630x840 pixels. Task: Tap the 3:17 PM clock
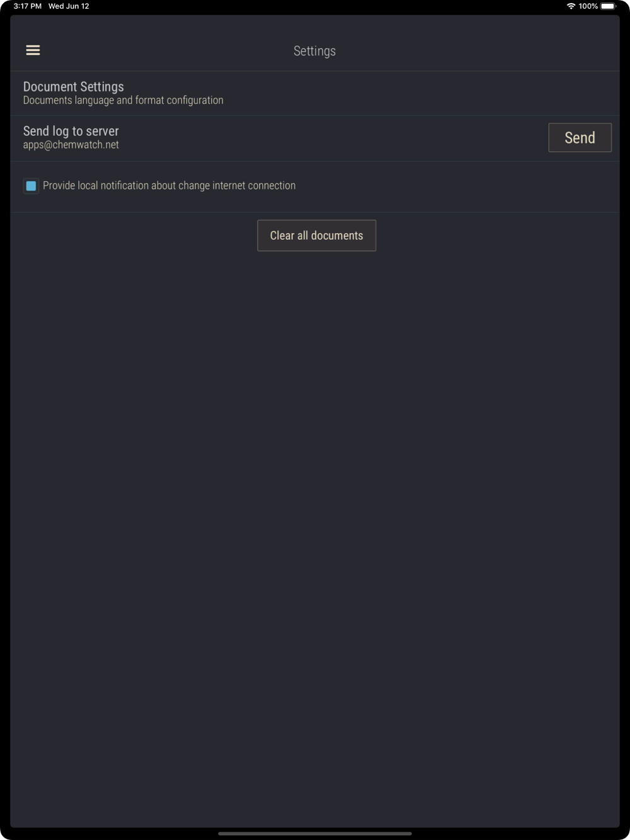[x=28, y=6]
